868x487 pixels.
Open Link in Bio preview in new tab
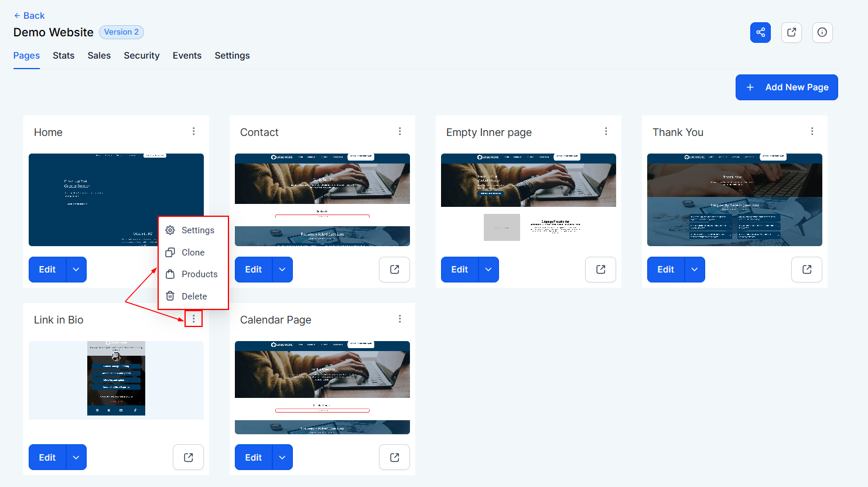click(x=189, y=457)
